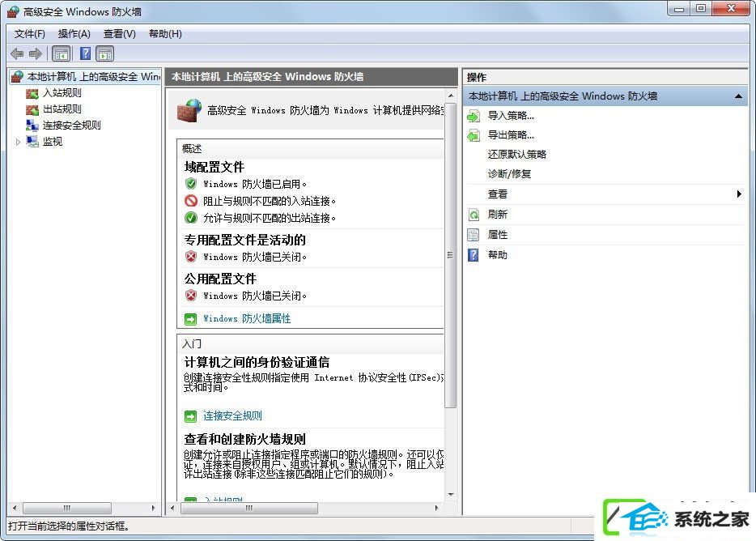The image size is (756, 541).
Task: Open the 连接安全规则 link in 入门
Action: tap(232, 416)
